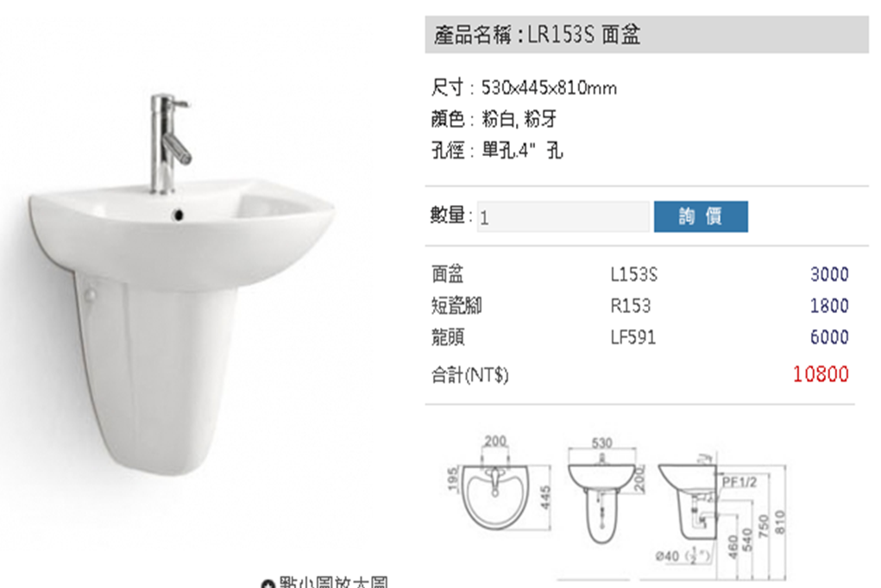Focus the 數量 quantity input field
Screen dimensions: 881x588
point(563,216)
